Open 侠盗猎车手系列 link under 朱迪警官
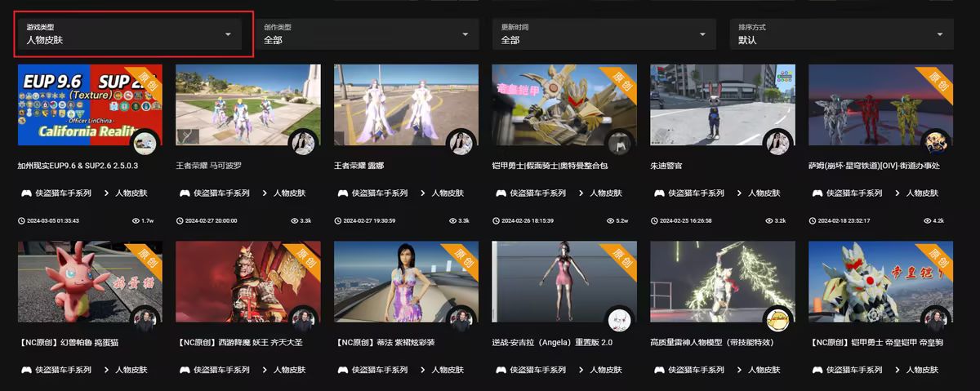Image resolution: width=980 pixels, height=391 pixels. 696,193
